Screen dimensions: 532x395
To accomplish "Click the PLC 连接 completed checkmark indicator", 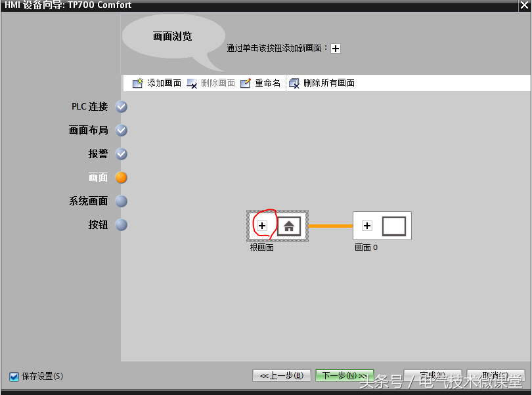I will [x=121, y=107].
